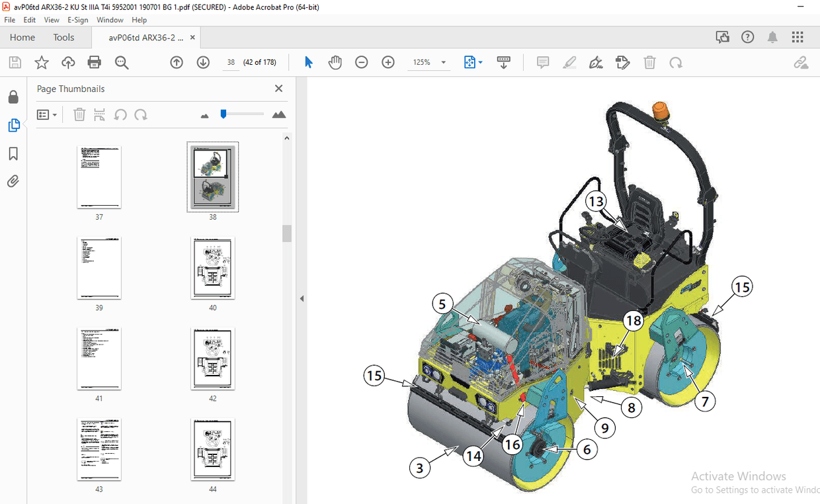The image size is (820, 504).
Task: Choose the Selection arrow tool
Action: click(309, 63)
